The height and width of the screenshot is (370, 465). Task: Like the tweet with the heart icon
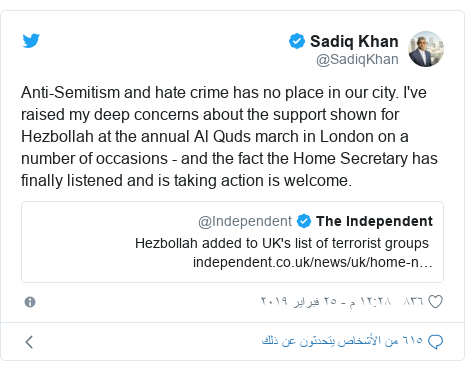point(435,302)
